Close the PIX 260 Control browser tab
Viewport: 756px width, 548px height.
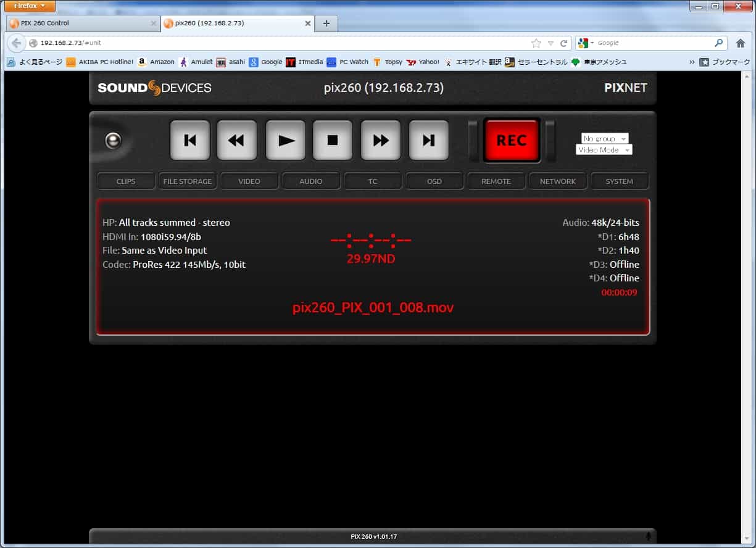[x=154, y=23]
